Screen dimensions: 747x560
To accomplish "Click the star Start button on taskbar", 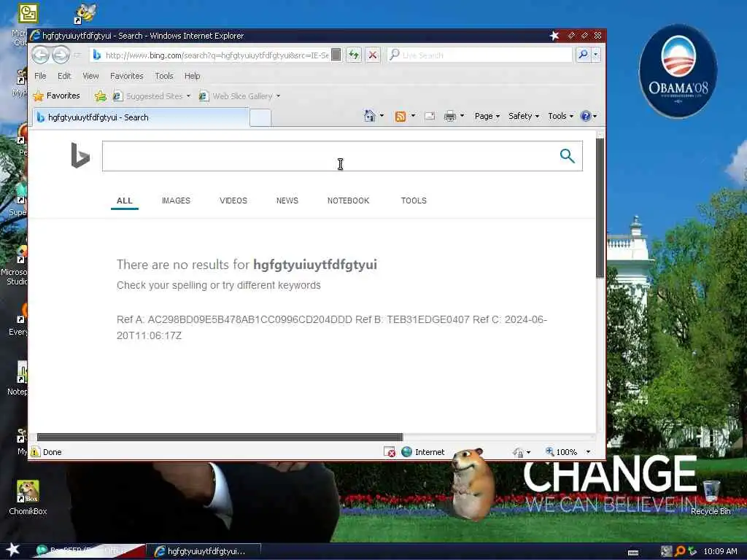I will click(x=13, y=550).
